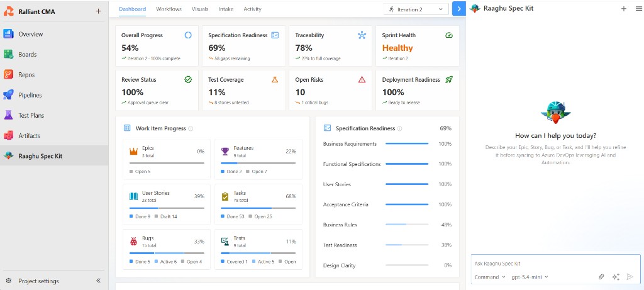Image resolution: width=644 pixels, height=290 pixels.
Task: Click the Traceability network icon
Action: 362,35
